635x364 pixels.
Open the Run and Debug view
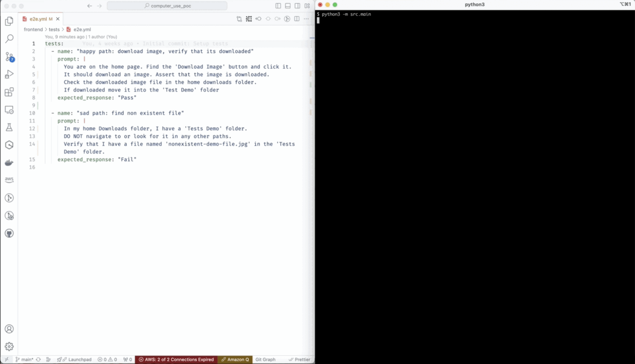tap(9, 74)
